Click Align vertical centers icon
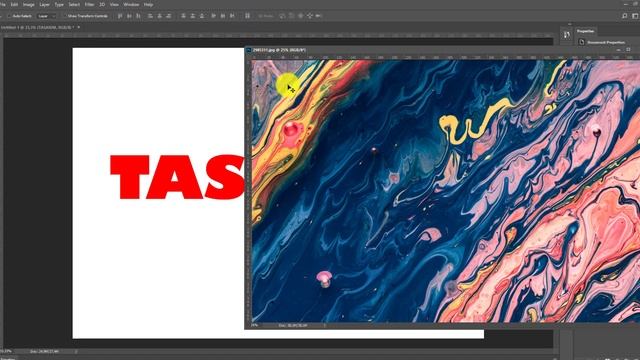The image size is (640, 360). click(129, 16)
